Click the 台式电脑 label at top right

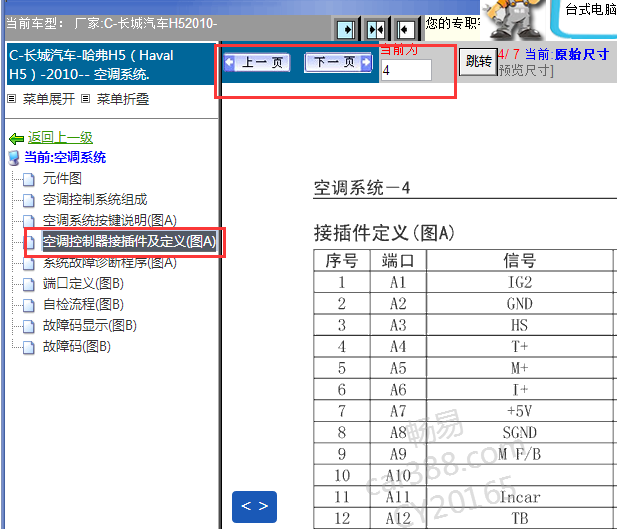point(591,9)
